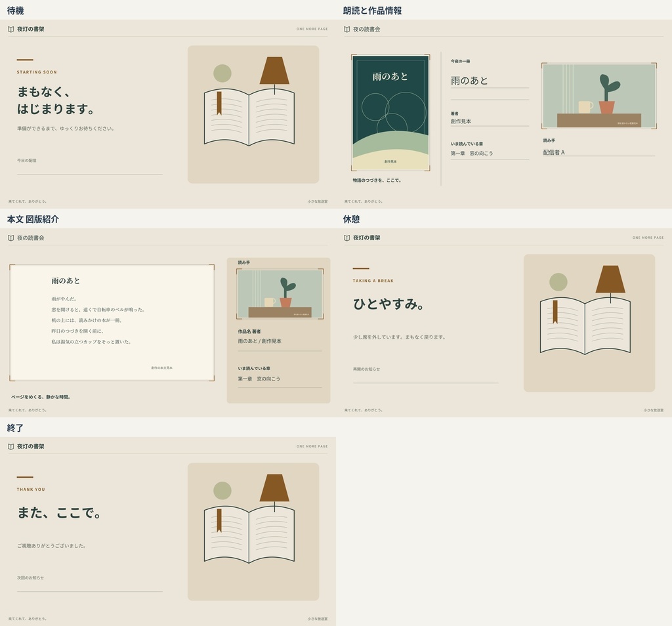Click the book icon in the 本文 図版紹介 panel header
672x626 pixels.
(10, 238)
